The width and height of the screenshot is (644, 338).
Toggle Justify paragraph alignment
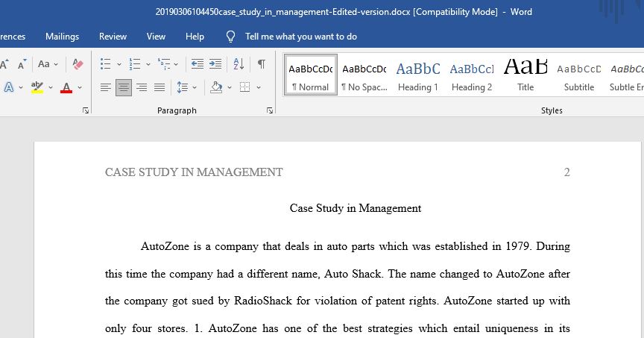point(160,87)
